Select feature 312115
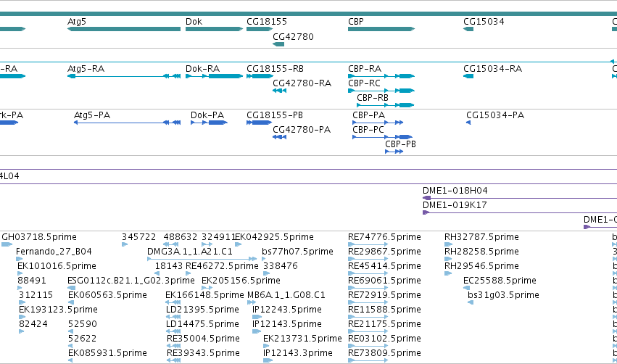This screenshot has height=364, width=617. pyautogui.click(x=22, y=302)
